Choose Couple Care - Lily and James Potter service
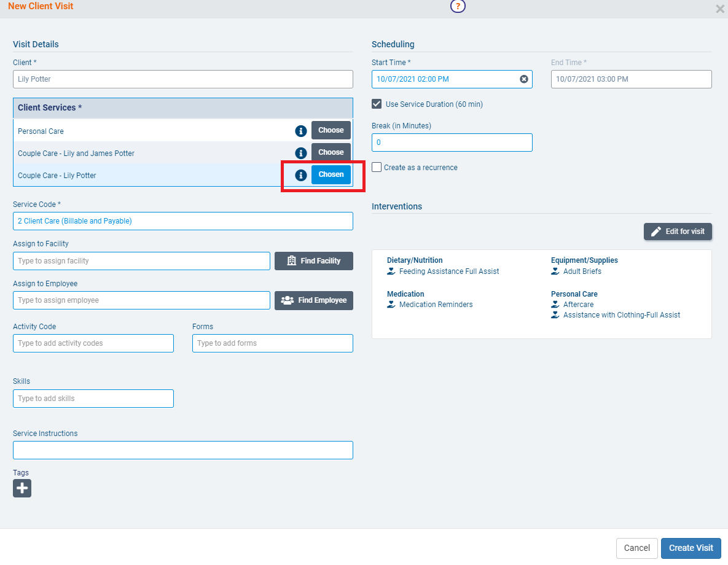The image size is (728, 565). [x=331, y=152]
